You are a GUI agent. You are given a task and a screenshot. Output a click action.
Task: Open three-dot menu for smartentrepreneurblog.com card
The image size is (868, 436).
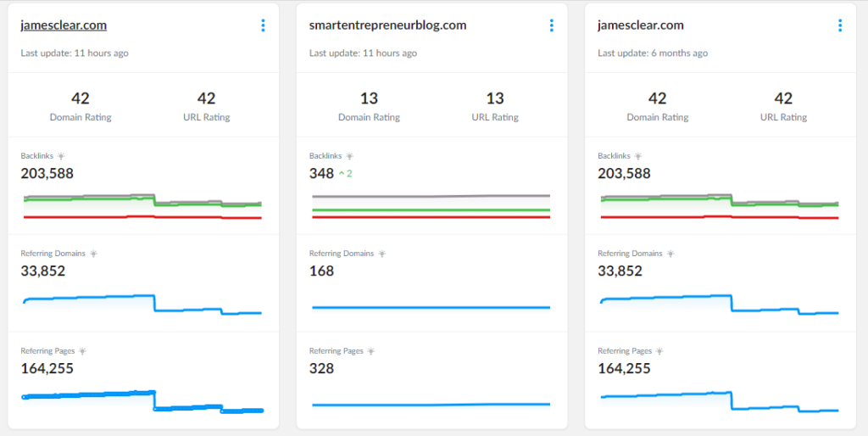(551, 25)
